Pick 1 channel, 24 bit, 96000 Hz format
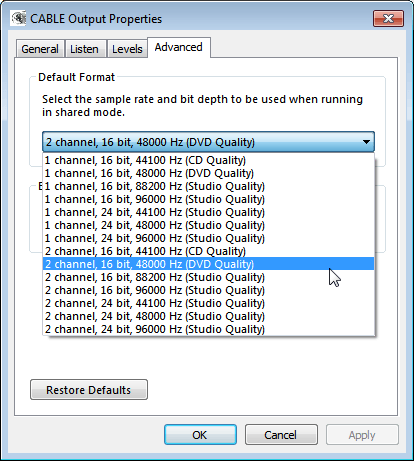Screen dimensions: 414x461 tap(209, 238)
